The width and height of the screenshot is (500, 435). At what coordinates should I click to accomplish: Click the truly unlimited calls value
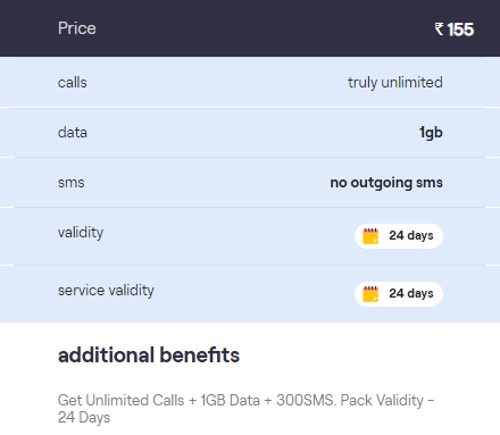click(x=395, y=82)
